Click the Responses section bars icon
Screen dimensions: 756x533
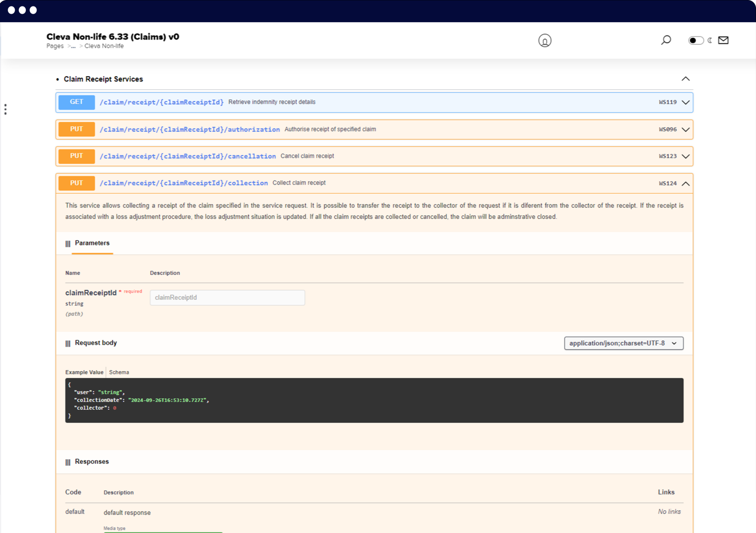[x=68, y=462]
